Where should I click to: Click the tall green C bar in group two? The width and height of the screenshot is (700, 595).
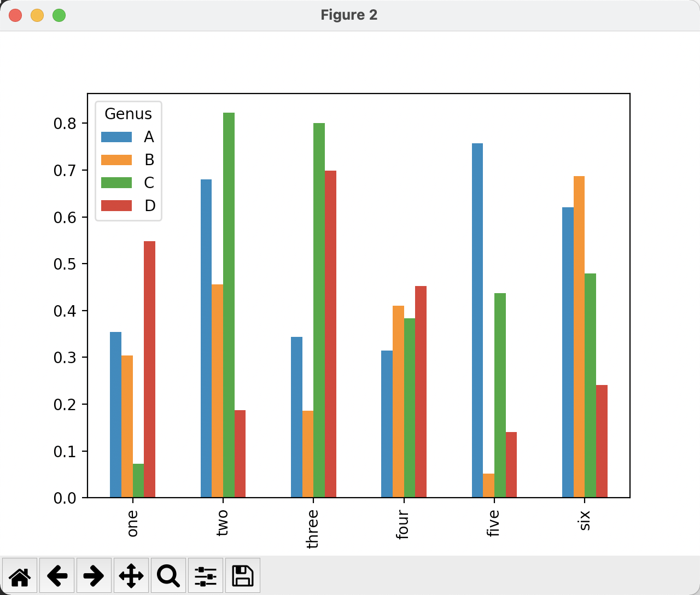(229, 305)
